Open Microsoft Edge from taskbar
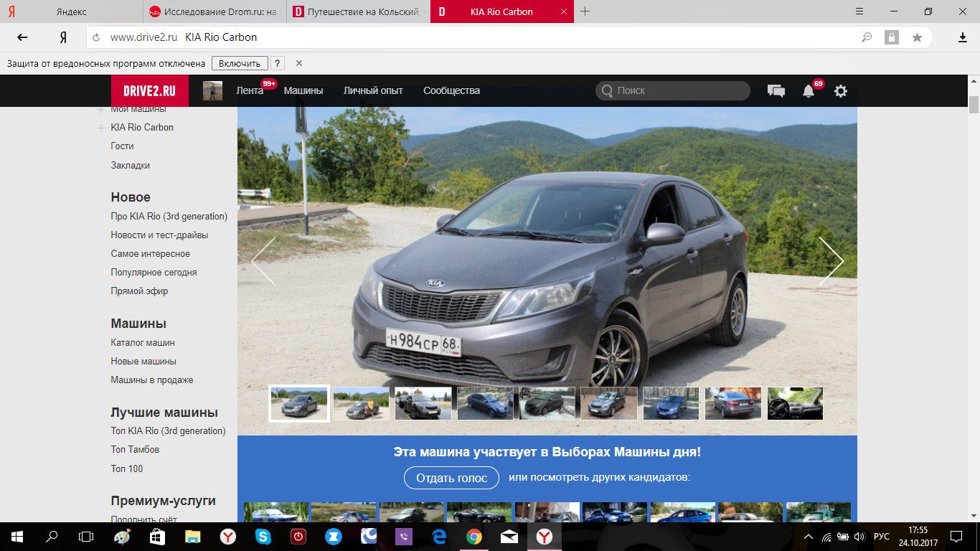This screenshot has width=980, height=551. 439,536
